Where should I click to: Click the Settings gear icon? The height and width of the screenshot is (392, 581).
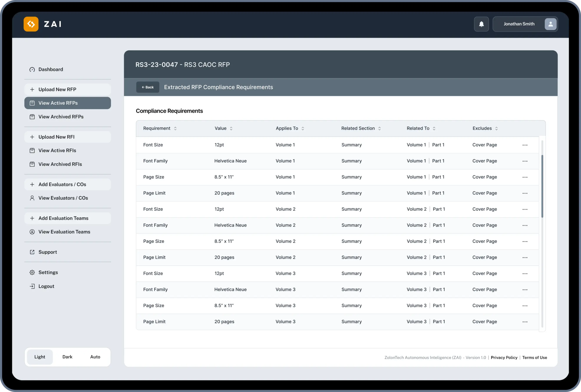click(x=32, y=273)
